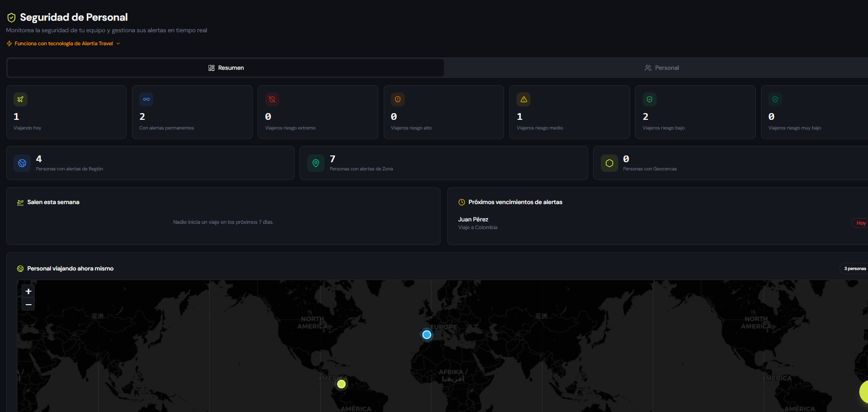The height and width of the screenshot is (412, 868).
Task: Click the Personas con alertas de Región text
Action: click(69, 169)
